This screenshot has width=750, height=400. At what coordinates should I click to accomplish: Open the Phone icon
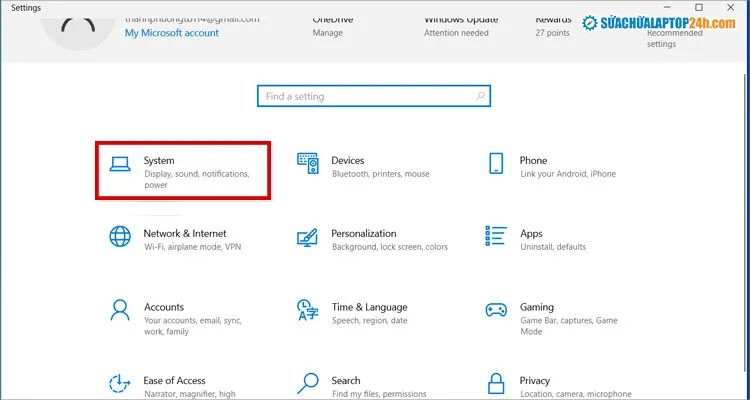pos(496,163)
